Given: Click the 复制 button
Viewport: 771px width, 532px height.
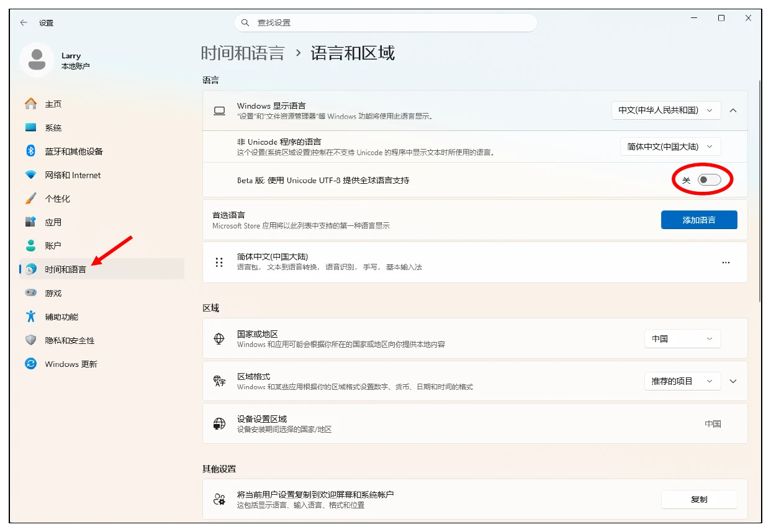Looking at the screenshot, I should pyautogui.click(x=699, y=499).
